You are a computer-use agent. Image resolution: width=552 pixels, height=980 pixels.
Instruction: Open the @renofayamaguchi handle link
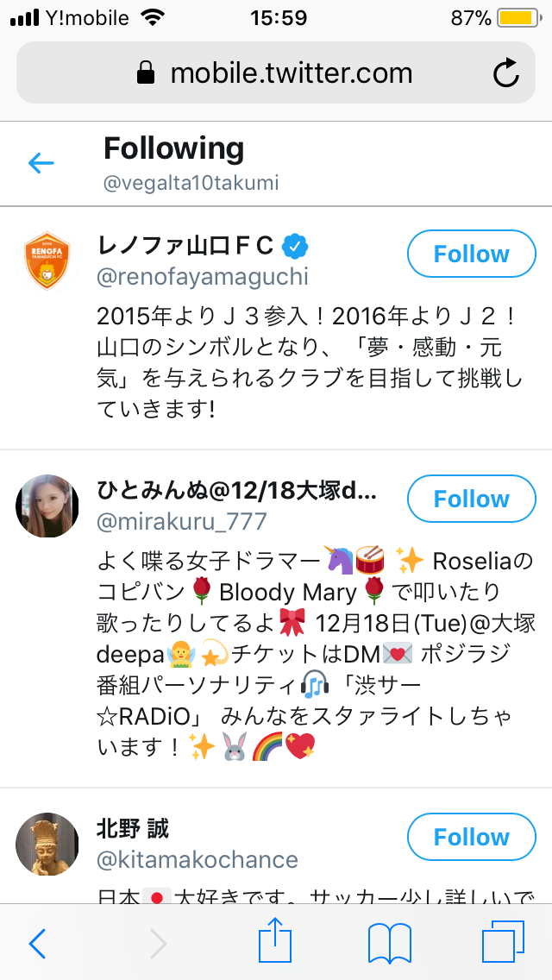203,278
